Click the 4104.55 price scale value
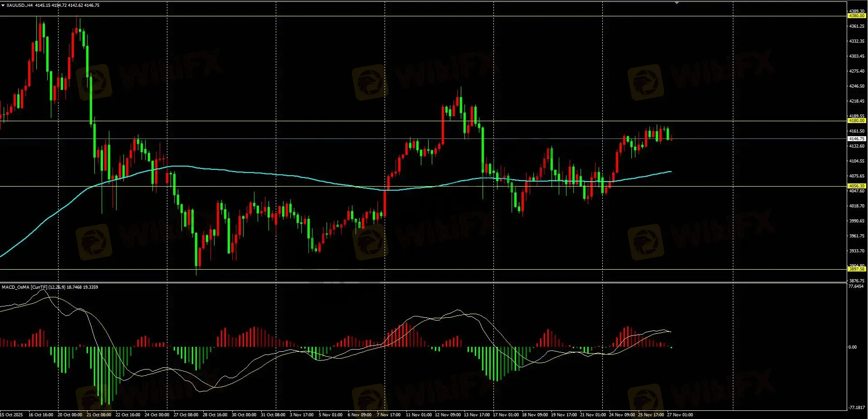Viewport: 868px width, 419px height. point(857,161)
